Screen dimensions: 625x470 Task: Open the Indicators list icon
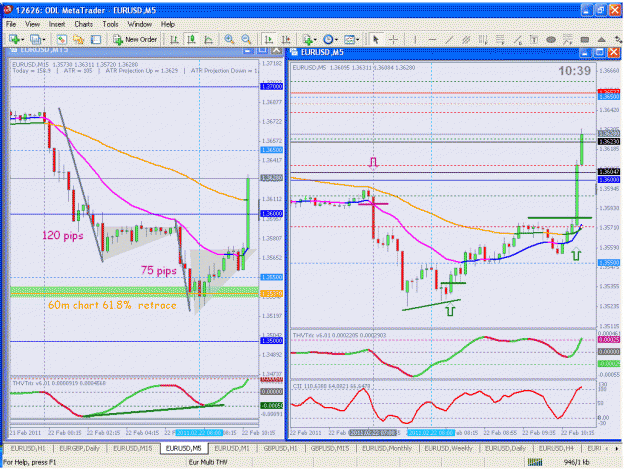(x=307, y=39)
